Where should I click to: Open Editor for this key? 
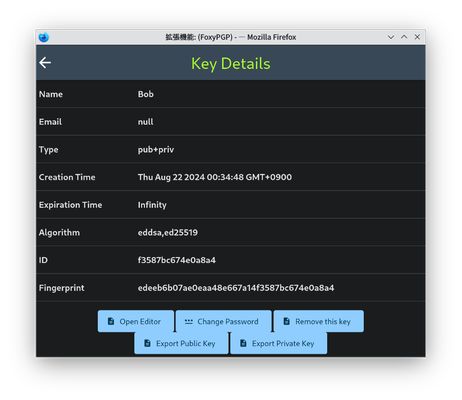point(136,321)
